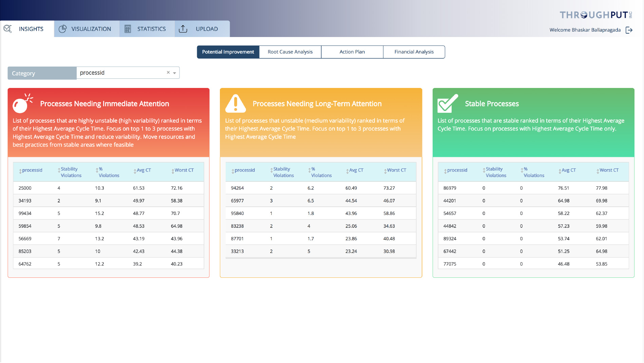
Task: Click the logout icon near the welcome message
Action: 629,30
